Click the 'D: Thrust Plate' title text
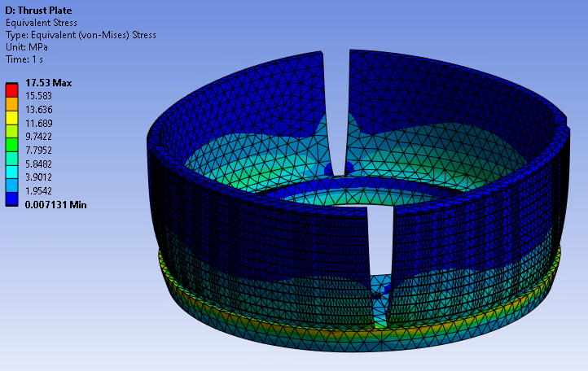The image size is (588, 371). coord(38,10)
